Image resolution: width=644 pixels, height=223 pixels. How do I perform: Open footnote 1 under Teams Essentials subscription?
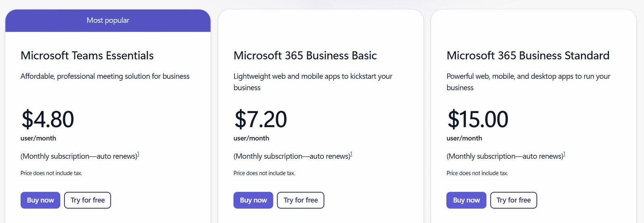tap(138, 154)
